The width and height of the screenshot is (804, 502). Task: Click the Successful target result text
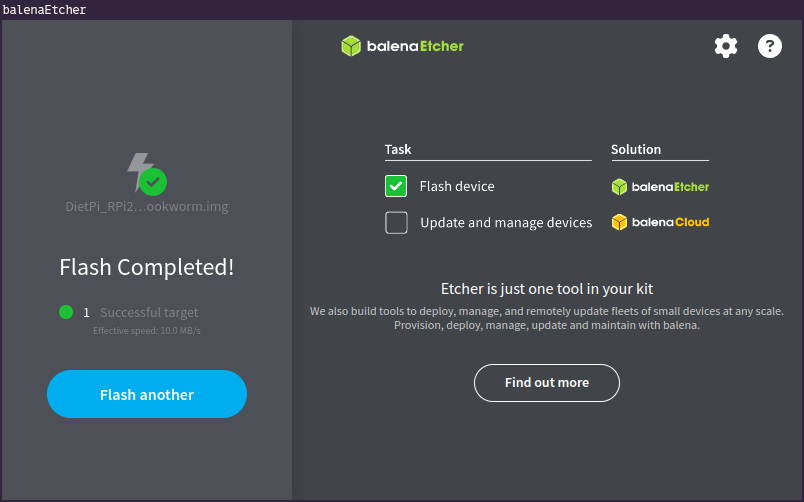click(x=149, y=312)
